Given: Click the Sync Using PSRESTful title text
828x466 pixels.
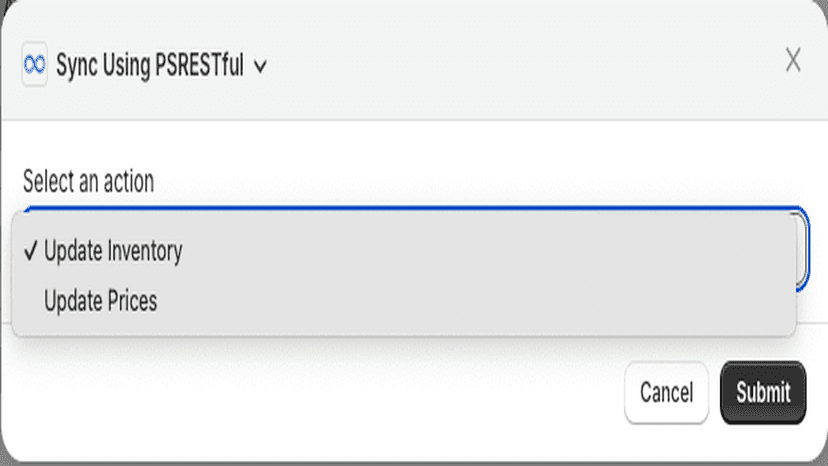Looking at the screenshot, I should [150, 66].
